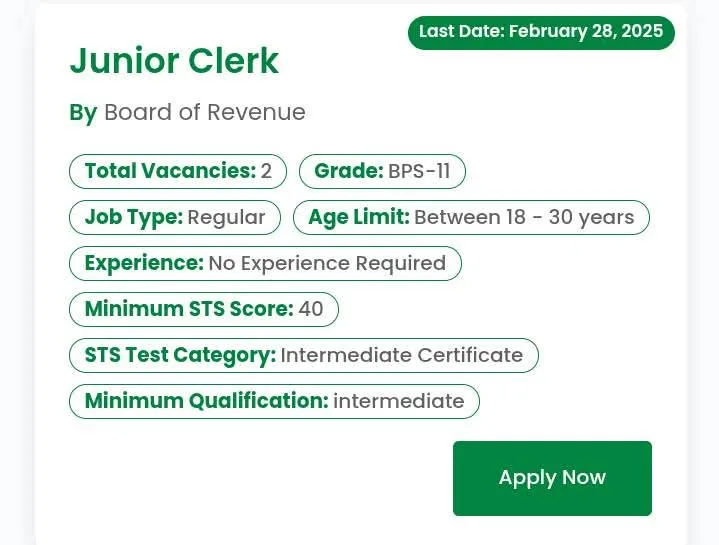The height and width of the screenshot is (545, 719).
Task: Select the Last Date February 28, 2025 badge
Action: (541, 32)
